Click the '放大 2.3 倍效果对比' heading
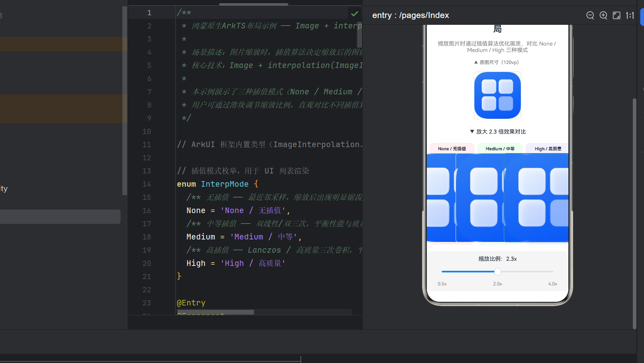The image size is (644, 363). [498, 132]
